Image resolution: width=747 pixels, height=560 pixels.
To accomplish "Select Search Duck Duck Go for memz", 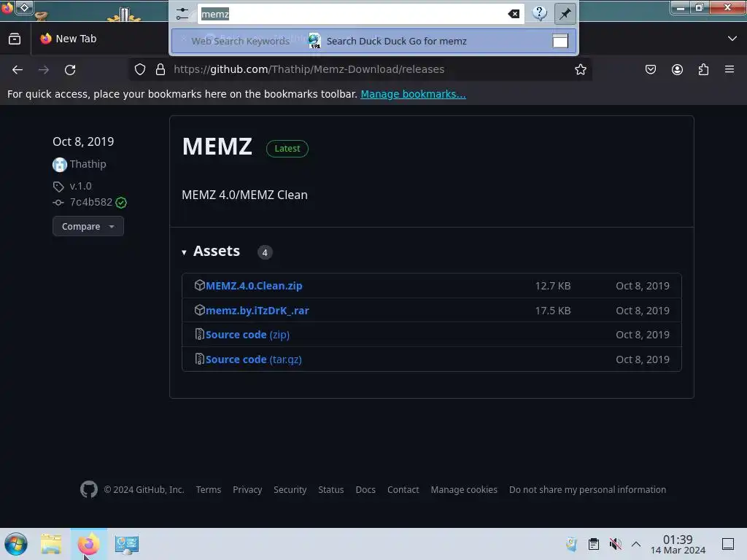I will 373,41.
